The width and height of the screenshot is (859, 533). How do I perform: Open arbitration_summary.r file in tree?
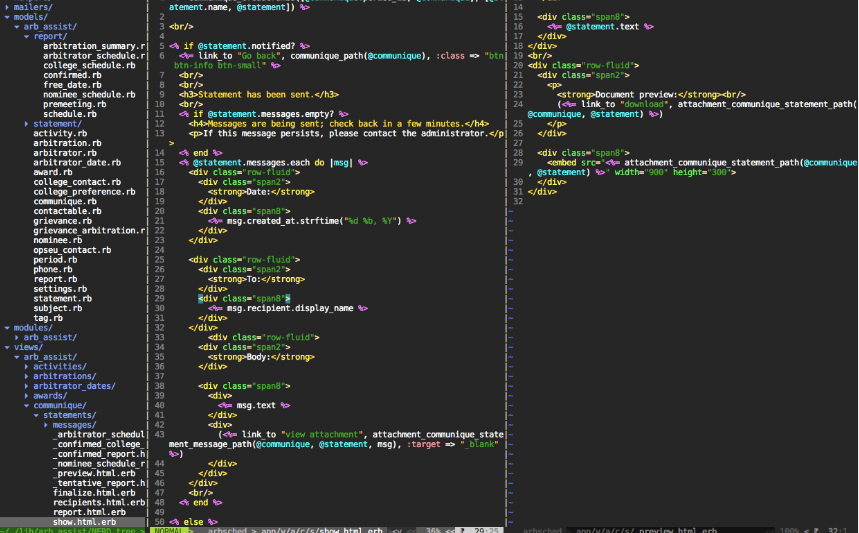tap(94, 46)
